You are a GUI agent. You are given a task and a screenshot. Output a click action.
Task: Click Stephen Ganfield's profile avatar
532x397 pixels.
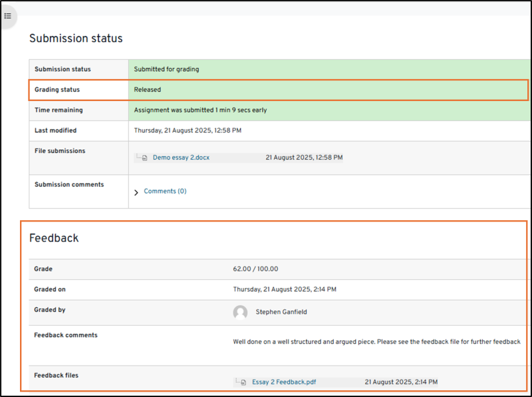[240, 312]
